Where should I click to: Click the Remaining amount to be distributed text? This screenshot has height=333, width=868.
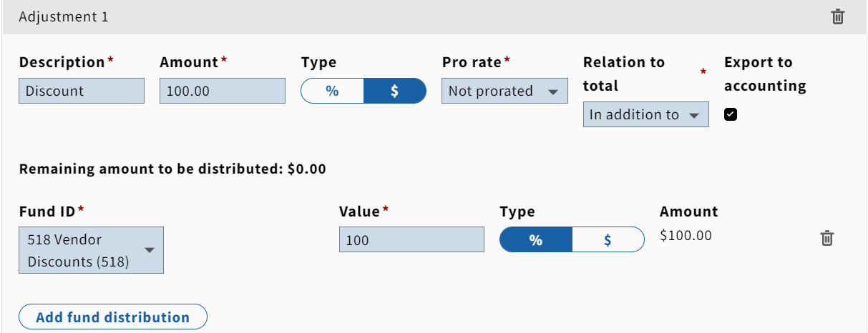click(x=172, y=169)
